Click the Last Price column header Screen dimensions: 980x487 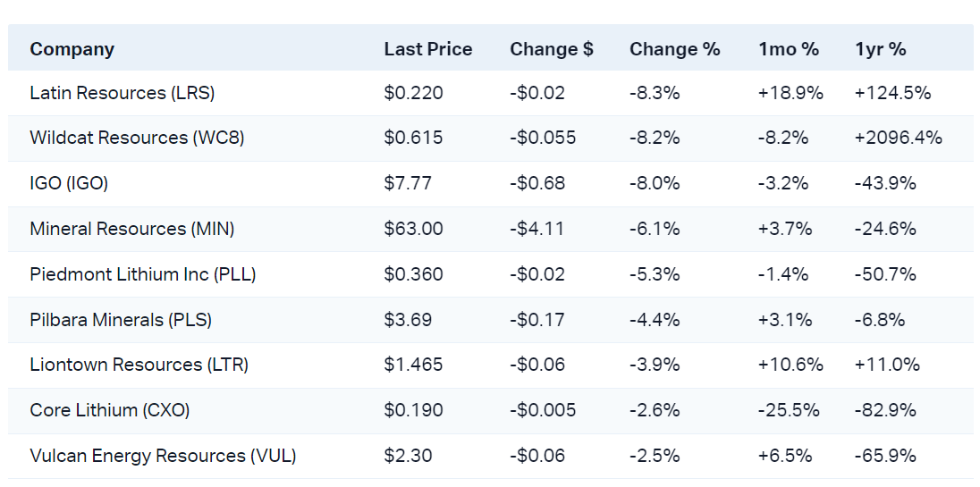tap(427, 49)
